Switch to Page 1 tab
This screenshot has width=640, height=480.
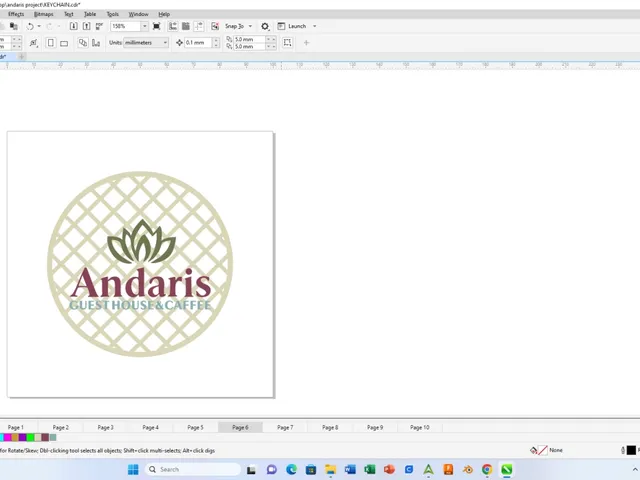(16, 427)
